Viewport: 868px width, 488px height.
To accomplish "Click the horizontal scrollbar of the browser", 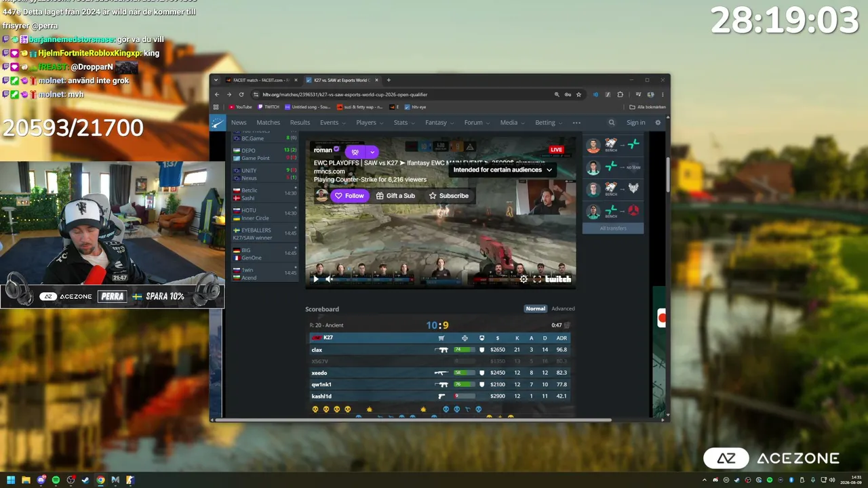I will [x=414, y=420].
